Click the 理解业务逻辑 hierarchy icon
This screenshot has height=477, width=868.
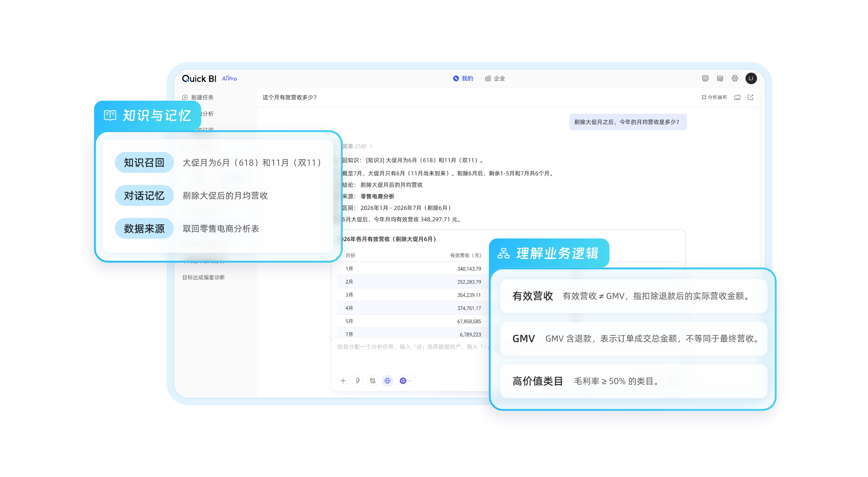point(503,254)
